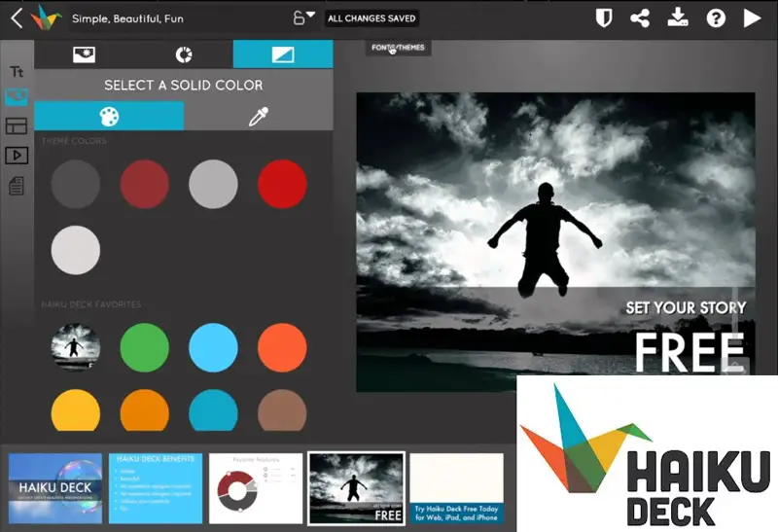Click the THEME COLORS label

point(74,141)
